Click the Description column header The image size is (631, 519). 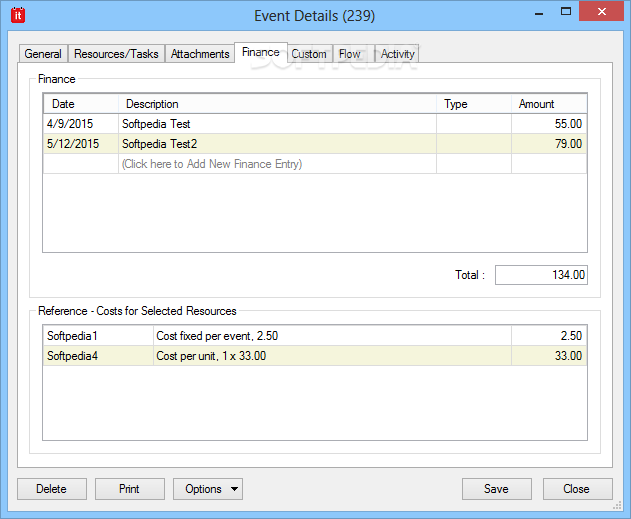point(277,104)
